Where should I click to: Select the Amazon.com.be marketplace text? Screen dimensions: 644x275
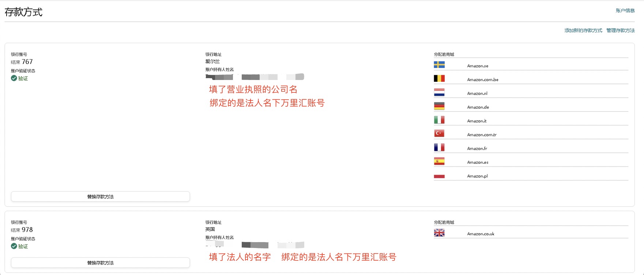click(483, 80)
